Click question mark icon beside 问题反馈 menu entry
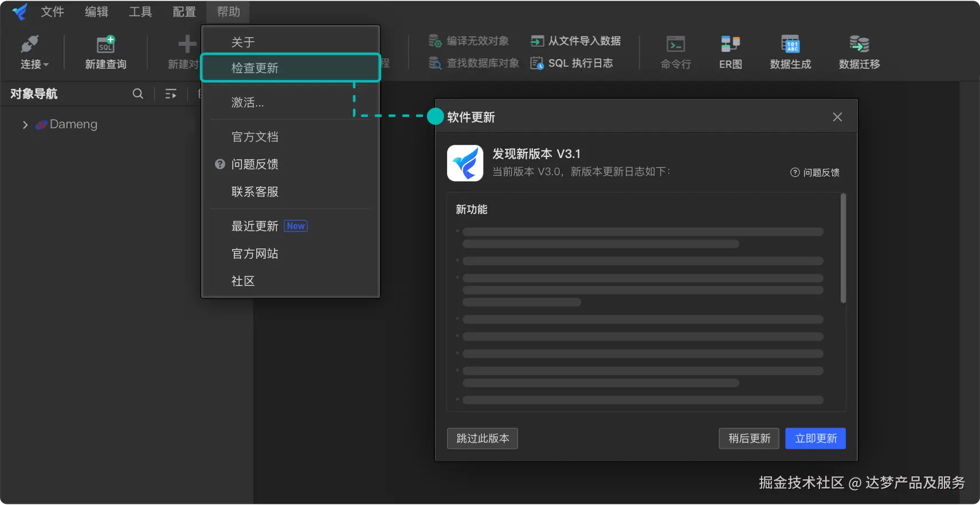The width and height of the screenshot is (980, 505). (219, 164)
